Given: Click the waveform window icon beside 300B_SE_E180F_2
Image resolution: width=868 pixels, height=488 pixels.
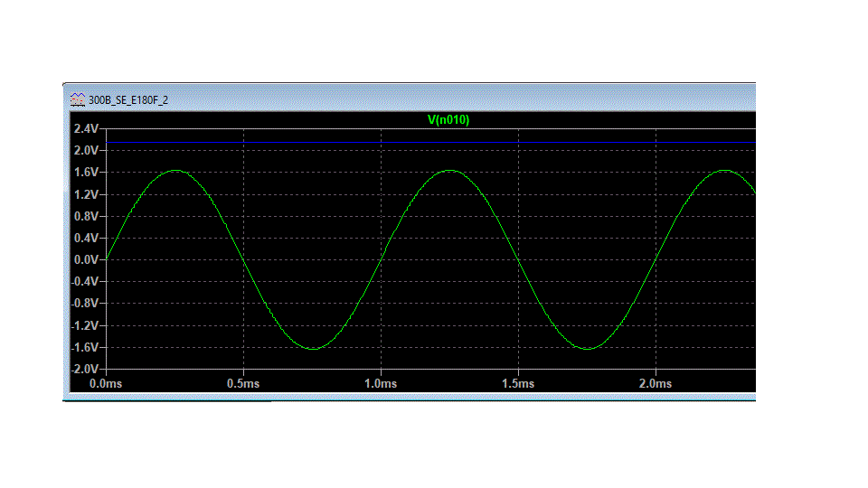Looking at the screenshot, I should pos(78,99).
